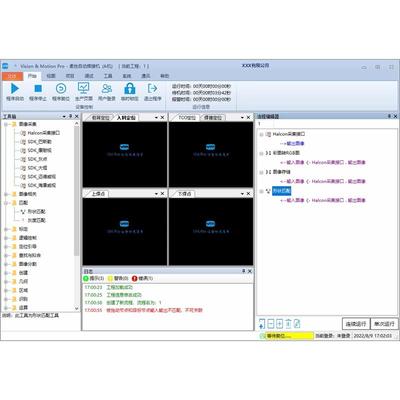Collapse the Halcon acquisition node in flow editor

[261, 134]
